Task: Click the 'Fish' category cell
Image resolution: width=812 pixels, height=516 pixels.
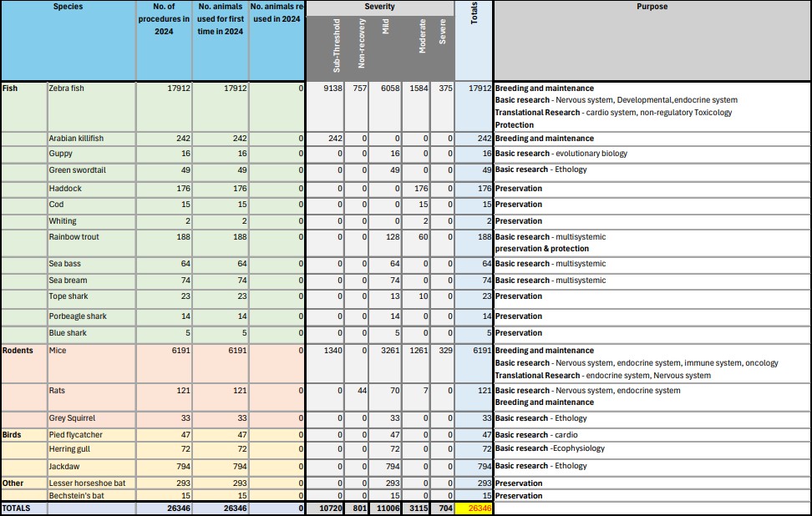Action: click(x=10, y=89)
